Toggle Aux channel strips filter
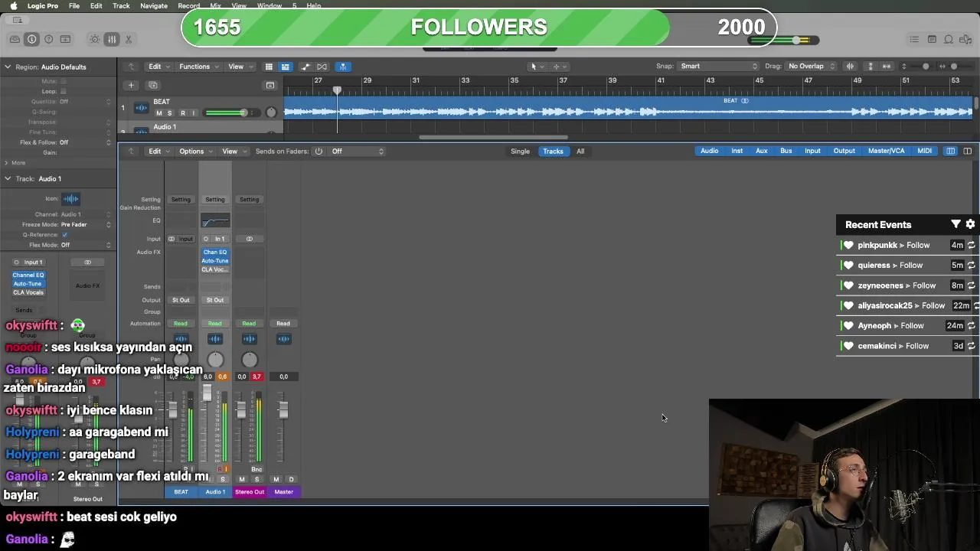The width and height of the screenshot is (980, 551). (x=762, y=151)
